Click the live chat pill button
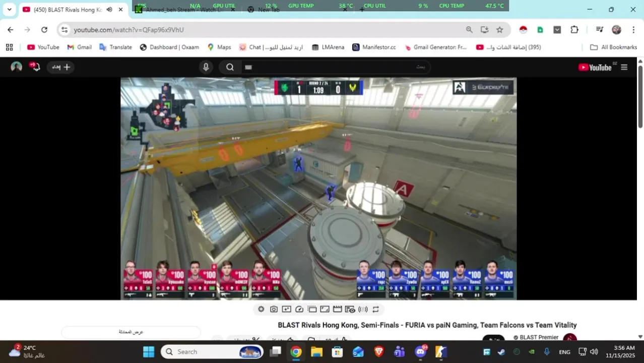 131,332
